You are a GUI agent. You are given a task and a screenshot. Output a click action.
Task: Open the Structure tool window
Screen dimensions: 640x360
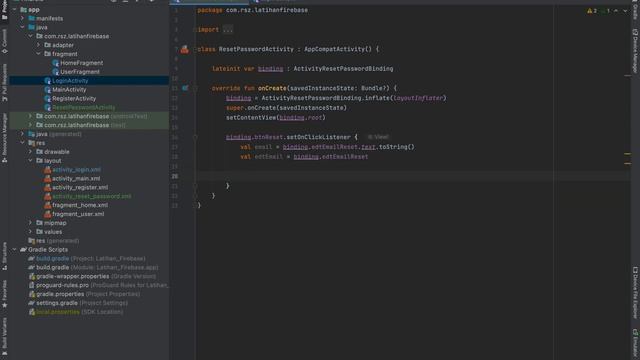[4, 256]
